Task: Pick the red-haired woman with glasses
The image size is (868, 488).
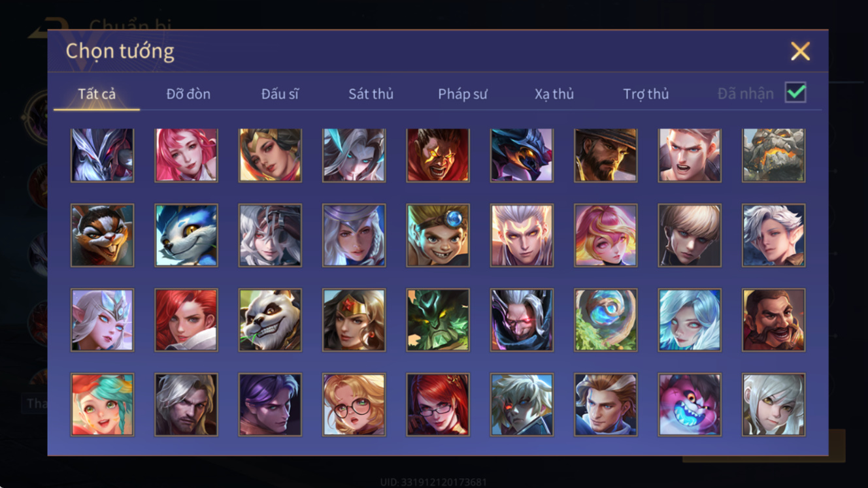Action: (x=438, y=404)
